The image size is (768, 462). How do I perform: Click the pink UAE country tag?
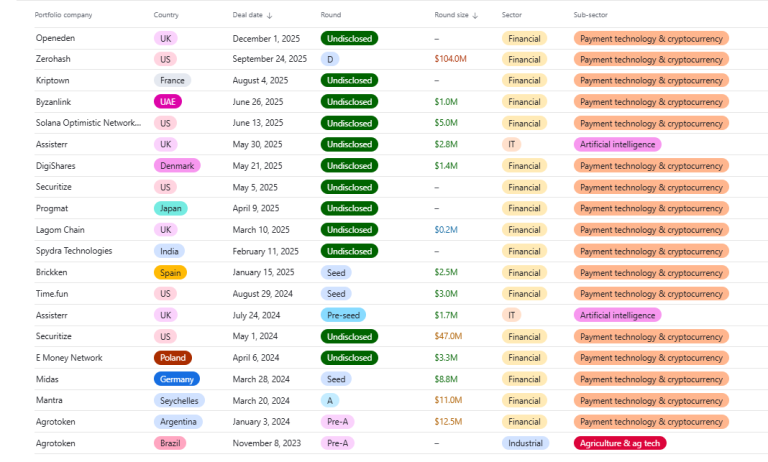click(168, 102)
